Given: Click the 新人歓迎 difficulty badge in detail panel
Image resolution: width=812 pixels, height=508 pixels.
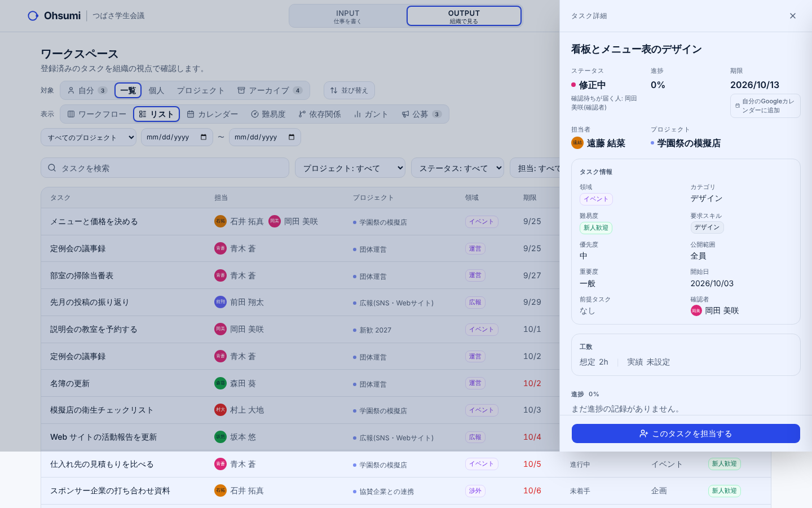Looking at the screenshot, I should pos(596,228).
